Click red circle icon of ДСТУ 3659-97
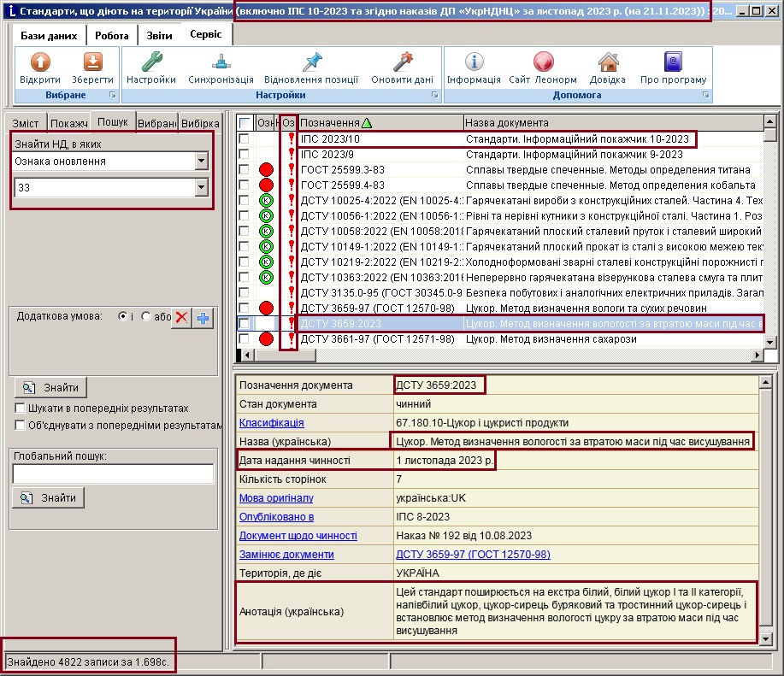The height and width of the screenshot is (676, 784). click(266, 309)
